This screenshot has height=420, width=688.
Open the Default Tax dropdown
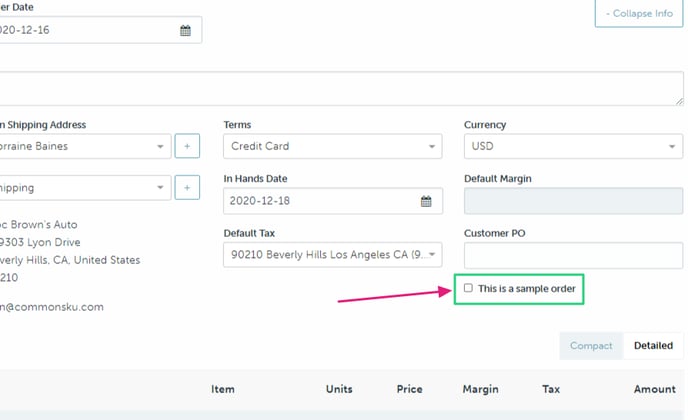point(332,255)
